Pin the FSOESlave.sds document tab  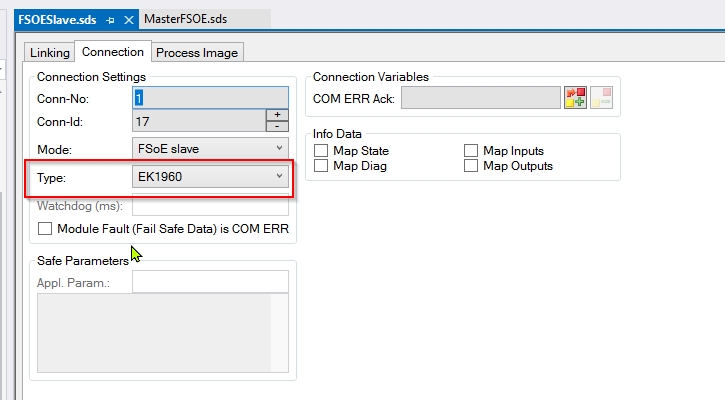[110, 19]
